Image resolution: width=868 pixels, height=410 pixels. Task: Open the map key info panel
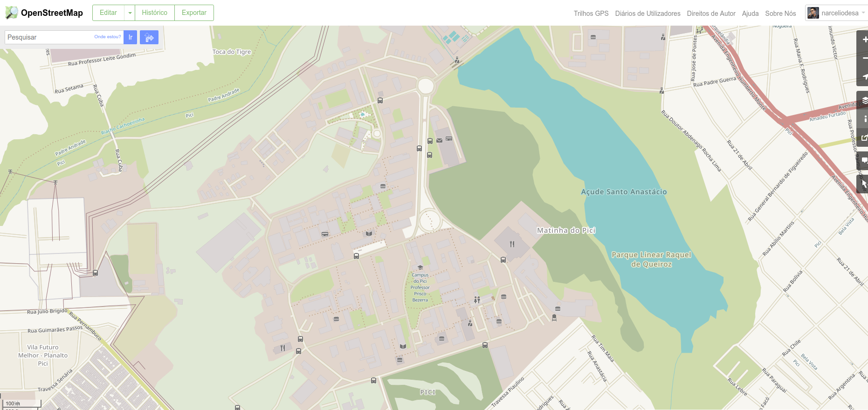864,119
